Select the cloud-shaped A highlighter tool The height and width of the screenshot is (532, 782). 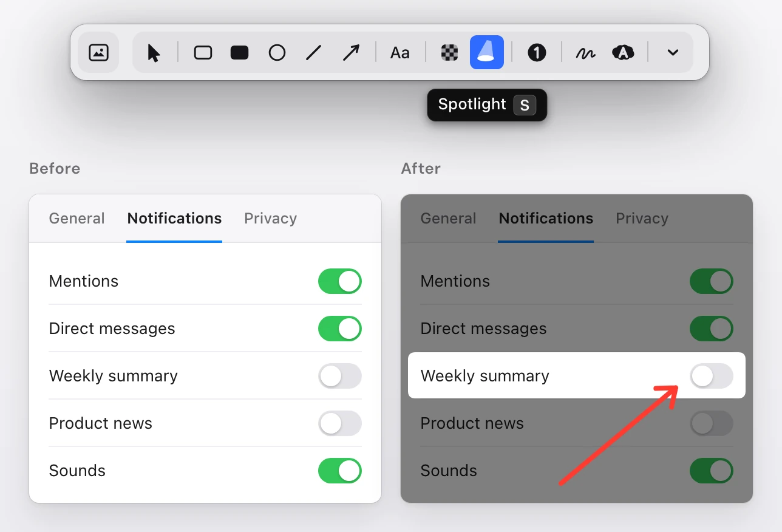point(623,53)
